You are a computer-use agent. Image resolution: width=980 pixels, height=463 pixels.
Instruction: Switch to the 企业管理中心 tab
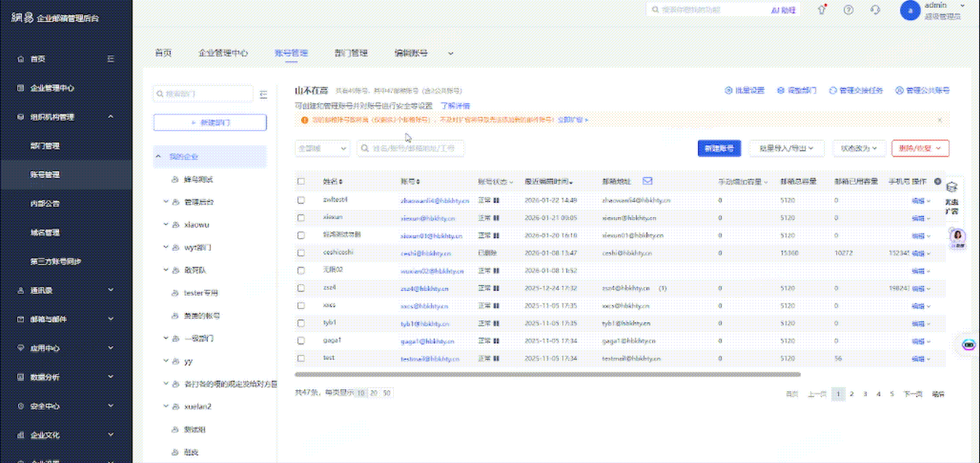point(223,53)
